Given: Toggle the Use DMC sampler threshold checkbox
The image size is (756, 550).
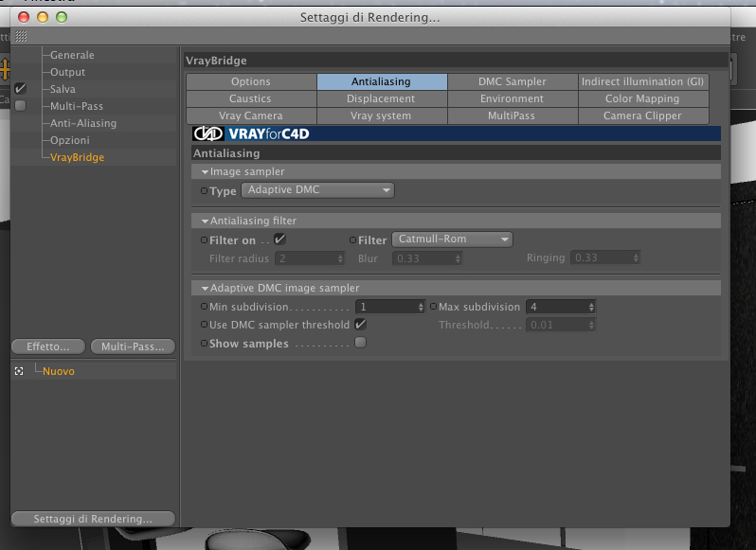Looking at the screenshot, I should (x=360, y=324).
